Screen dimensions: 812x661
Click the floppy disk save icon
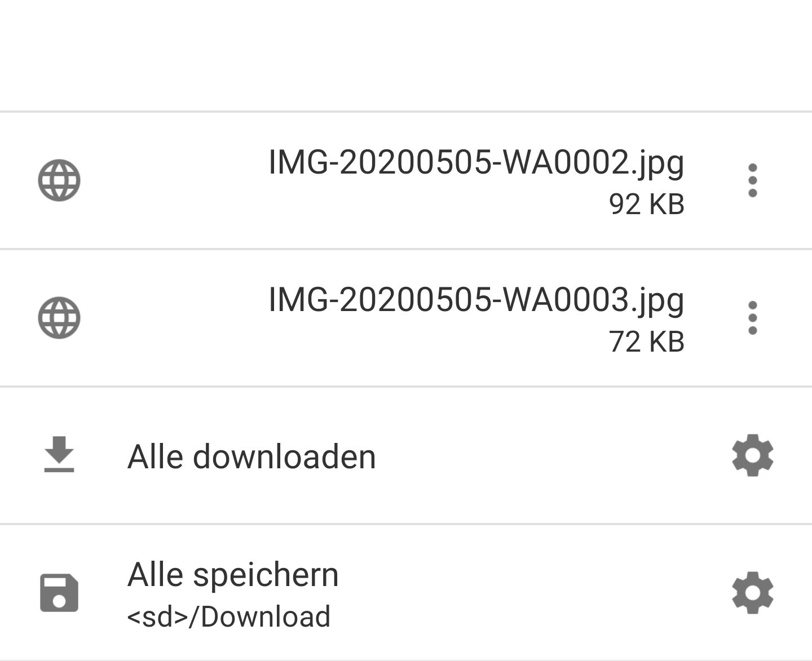59,593
